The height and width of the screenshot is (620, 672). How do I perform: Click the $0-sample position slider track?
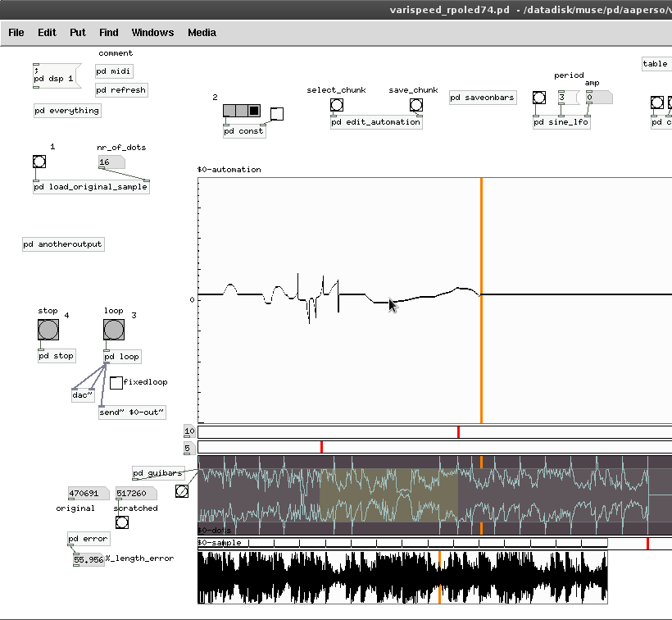click(x=434, y=543)
